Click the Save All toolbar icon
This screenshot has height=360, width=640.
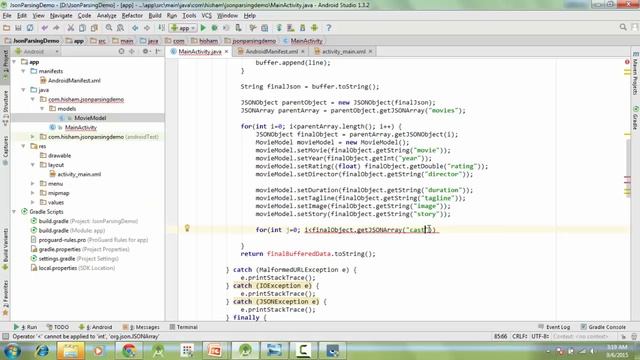[x=18, y=28]
